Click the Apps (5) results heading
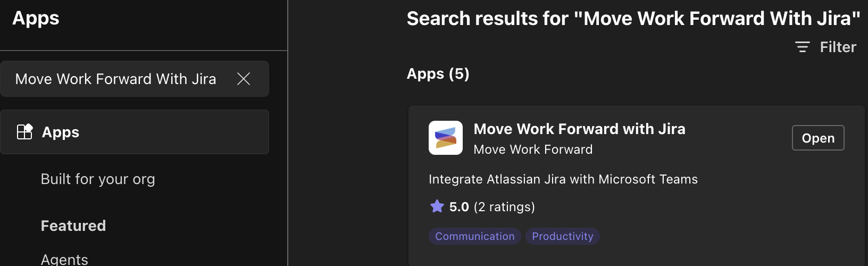 click(x=438, y=73)
